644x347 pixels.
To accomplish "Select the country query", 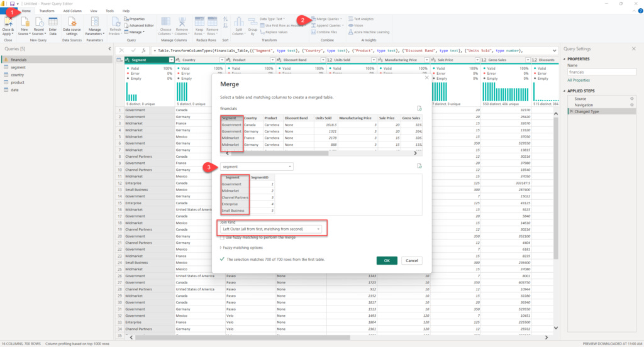I will tap(57, 75).
